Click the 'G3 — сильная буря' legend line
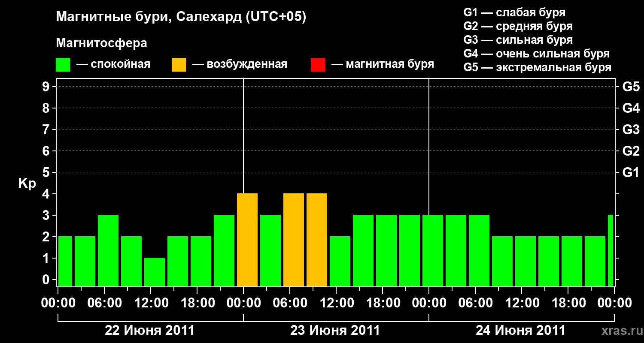This screenshot has height=343, width=644. [518, 40]
